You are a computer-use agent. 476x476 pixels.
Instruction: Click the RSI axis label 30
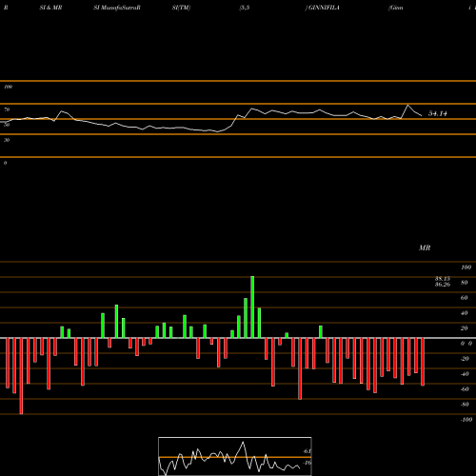[7, 140]
